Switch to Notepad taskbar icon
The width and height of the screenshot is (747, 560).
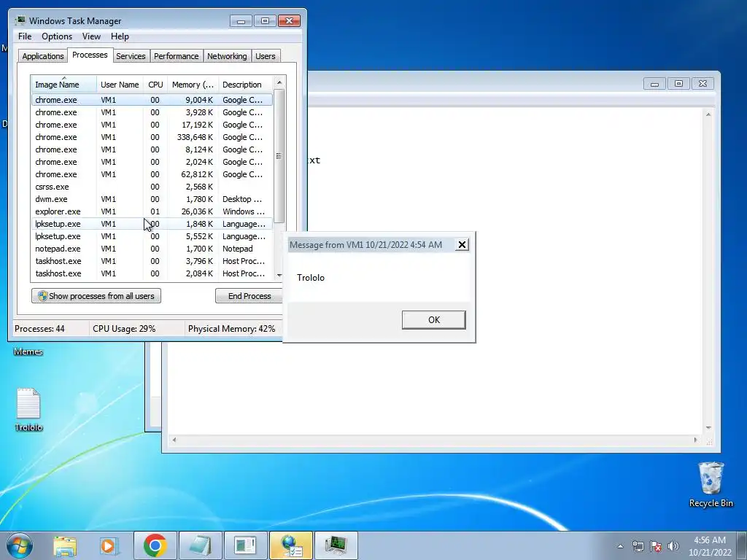[x=200, y=545]
